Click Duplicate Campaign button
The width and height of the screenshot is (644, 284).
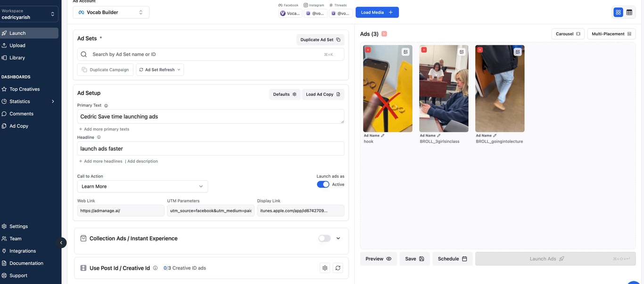coord(105,70)
